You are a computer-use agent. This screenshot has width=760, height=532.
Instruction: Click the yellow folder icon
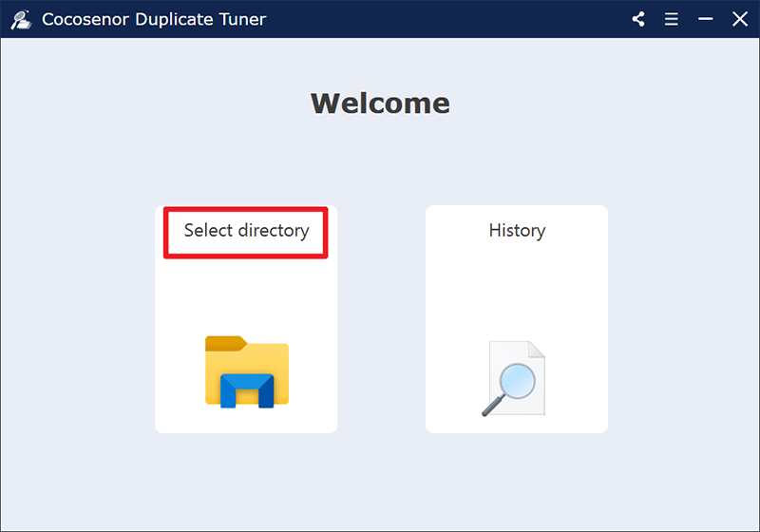pyautogui.click(x=247, y=371)
